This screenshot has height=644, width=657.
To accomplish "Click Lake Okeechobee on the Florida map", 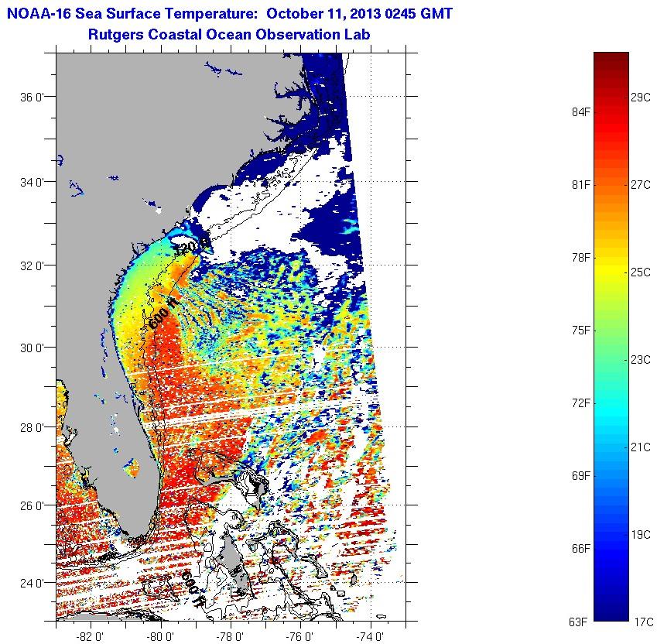I will (x=131, y=468).
